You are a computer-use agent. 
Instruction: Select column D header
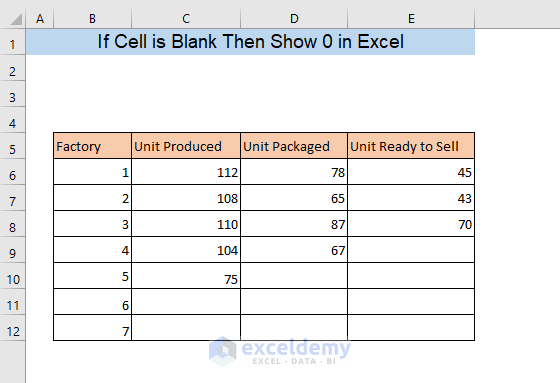[x=294, y=19]
